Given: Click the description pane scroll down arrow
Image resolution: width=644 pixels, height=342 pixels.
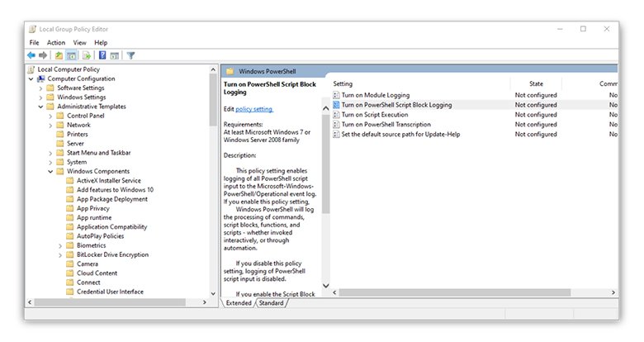Looking at the screenshot, I should pos(325,287).
